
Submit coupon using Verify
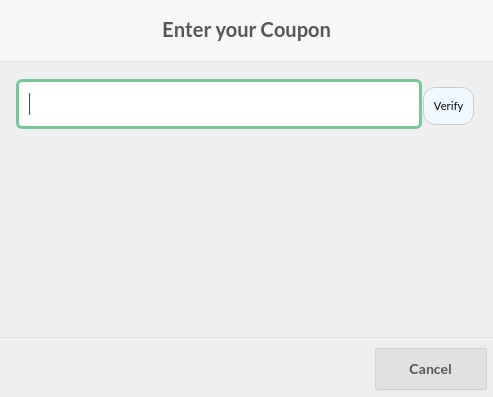[x=448, y=106]
